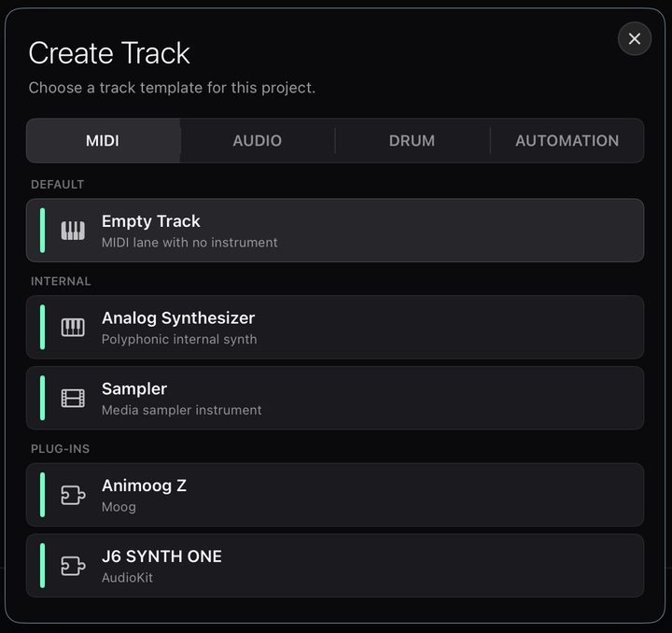Click the 'Media sampler instrument' description
672x633 pixels.
pos(181,410)
